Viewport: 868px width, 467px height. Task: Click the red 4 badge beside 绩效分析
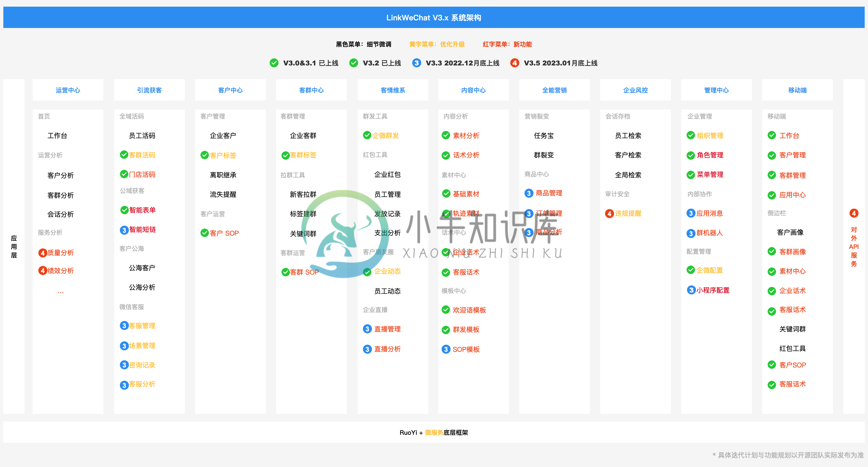tap(43, 270)
